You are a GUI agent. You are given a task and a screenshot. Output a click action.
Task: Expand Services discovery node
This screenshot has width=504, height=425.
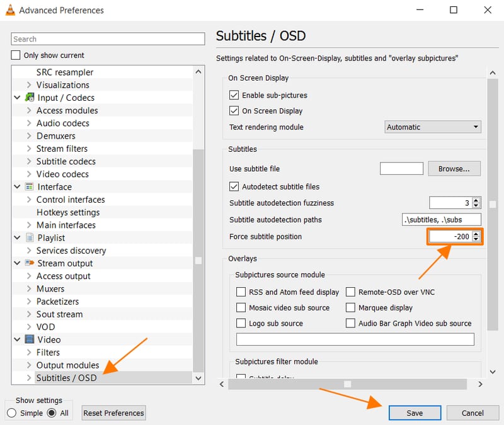tap(29, 251)
